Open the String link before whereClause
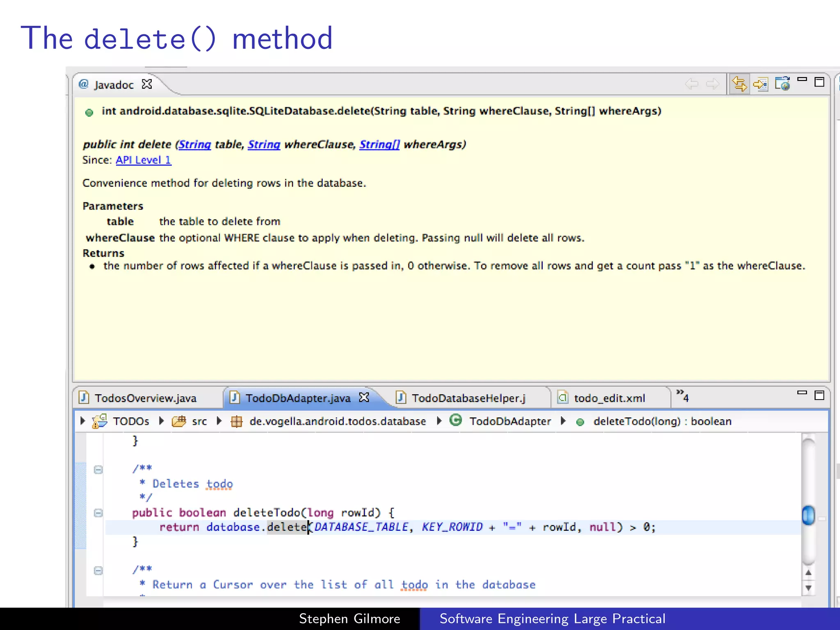This screenshot has width=840, height=630. point(264,144)
